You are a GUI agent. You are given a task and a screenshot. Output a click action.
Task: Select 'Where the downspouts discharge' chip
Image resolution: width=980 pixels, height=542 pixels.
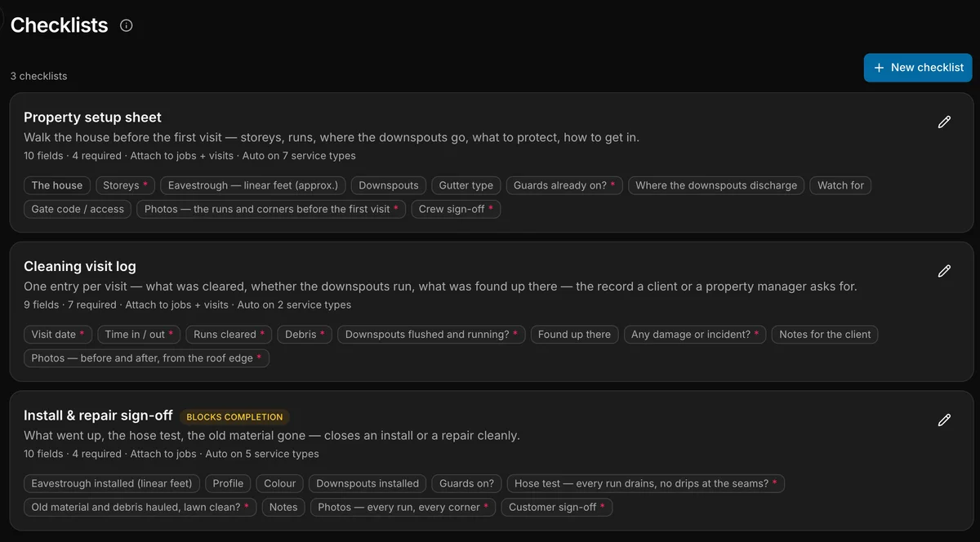pos(716,185)
